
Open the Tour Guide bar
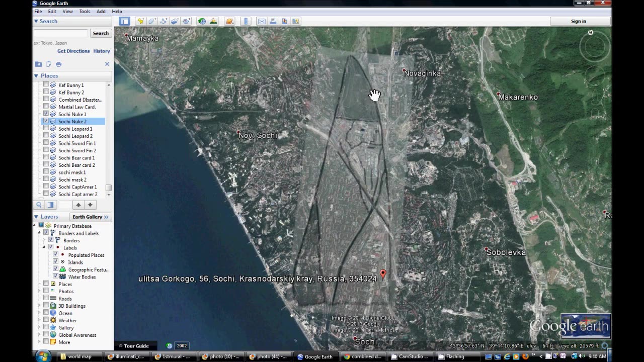[x=134, y=346]
